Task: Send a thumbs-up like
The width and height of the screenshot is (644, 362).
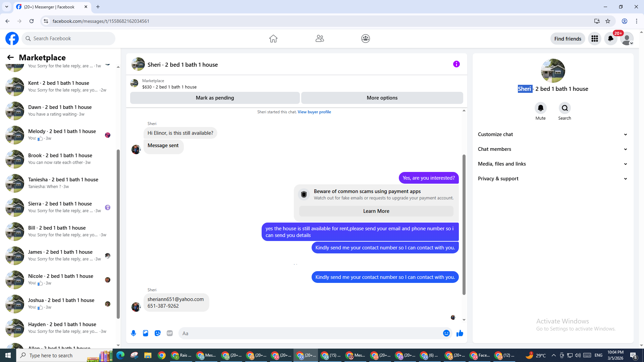Action: click(460, 333)
